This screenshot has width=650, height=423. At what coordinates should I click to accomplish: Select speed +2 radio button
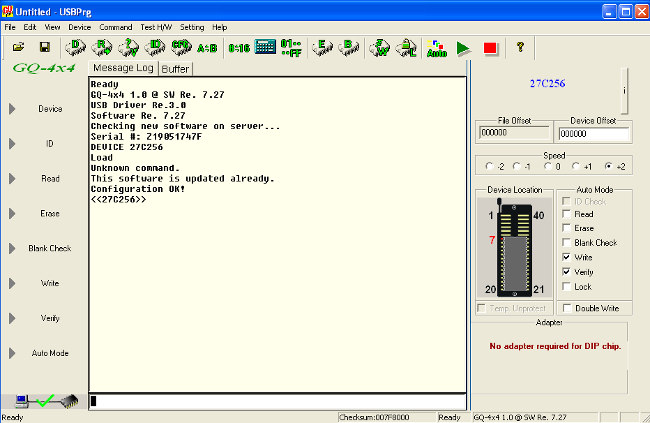(609, 166)
